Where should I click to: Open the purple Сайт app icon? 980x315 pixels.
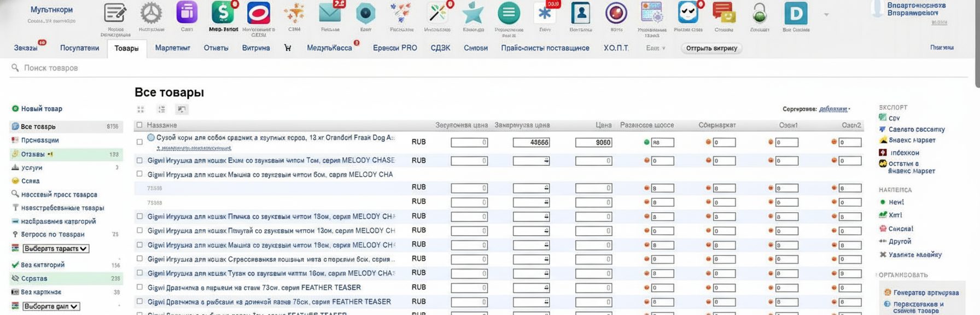tap(186, 13)
